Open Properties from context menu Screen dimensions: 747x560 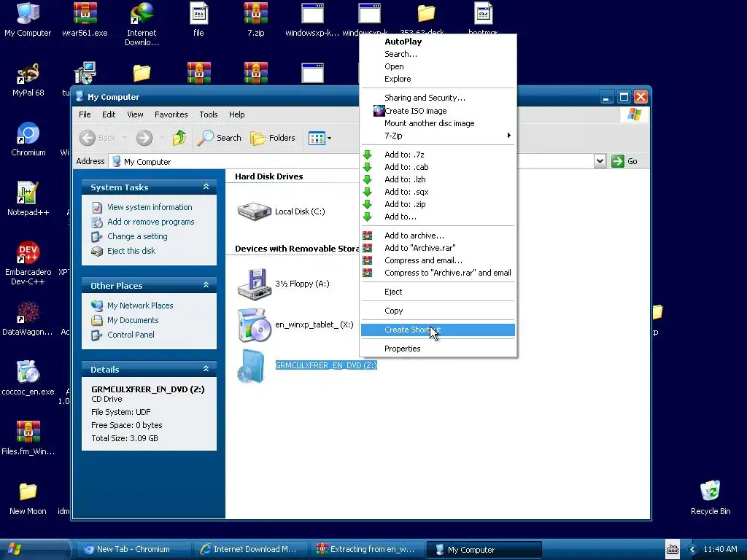438,349
